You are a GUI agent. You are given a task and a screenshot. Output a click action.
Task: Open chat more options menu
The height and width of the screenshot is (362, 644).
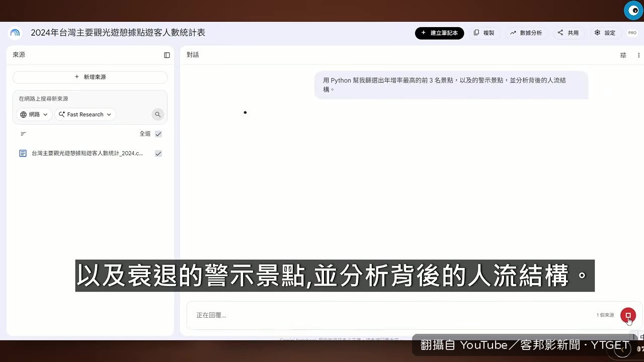pyautogui.click(x=639, y=55)
